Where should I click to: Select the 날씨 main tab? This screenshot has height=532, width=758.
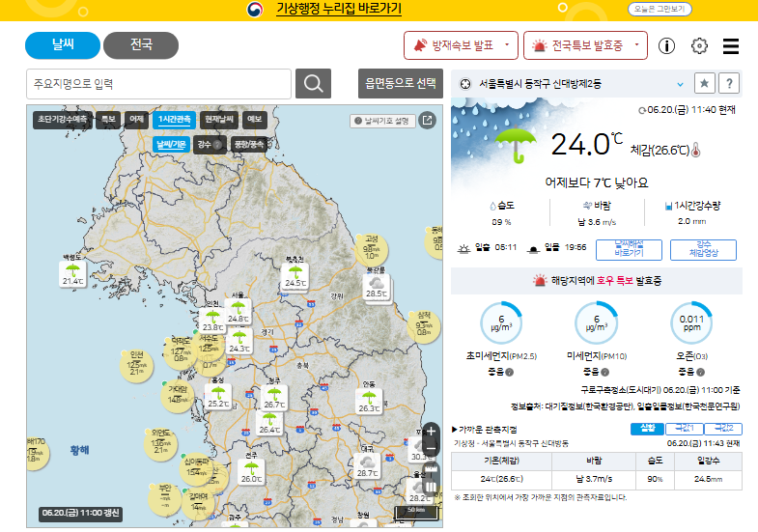click(x=63, y=45)
